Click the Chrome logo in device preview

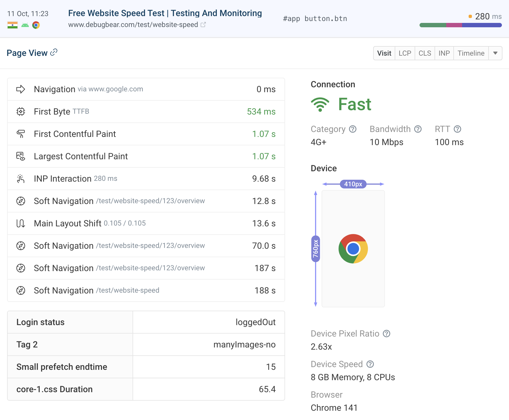(x=353, y=249)
